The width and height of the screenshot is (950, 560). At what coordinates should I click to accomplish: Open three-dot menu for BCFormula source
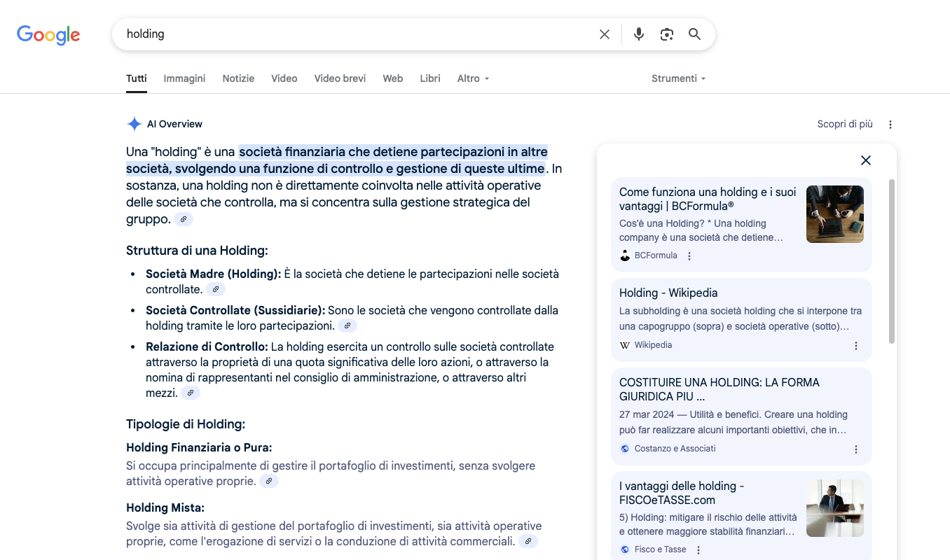(689, 256)
